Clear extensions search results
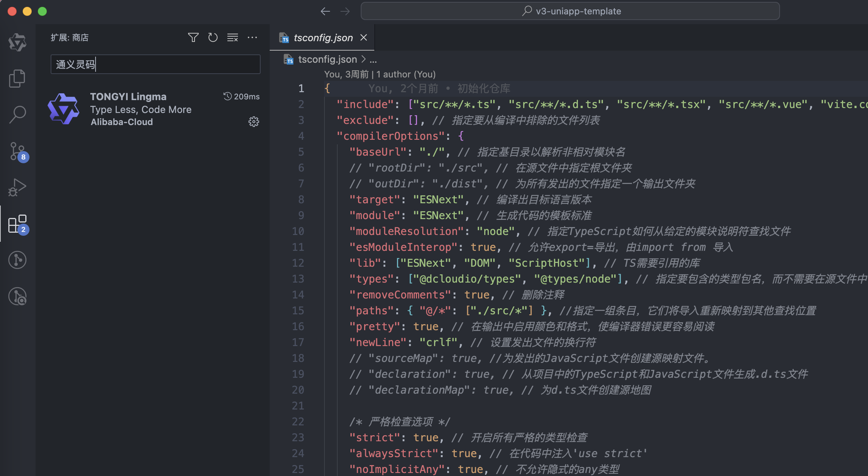Viewport: 868px width, 476px height. coord(232,37)
